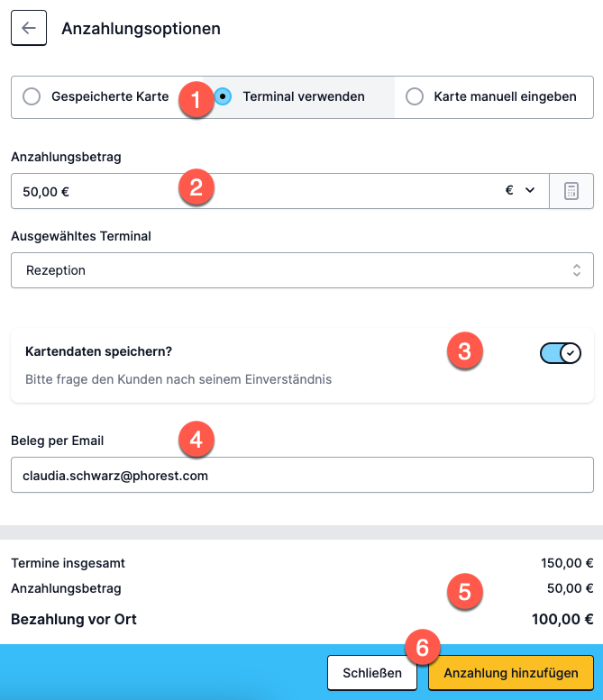Click the red number 1 marker
The height and width of the screenshot is (700, 603).
pos(196,100)
